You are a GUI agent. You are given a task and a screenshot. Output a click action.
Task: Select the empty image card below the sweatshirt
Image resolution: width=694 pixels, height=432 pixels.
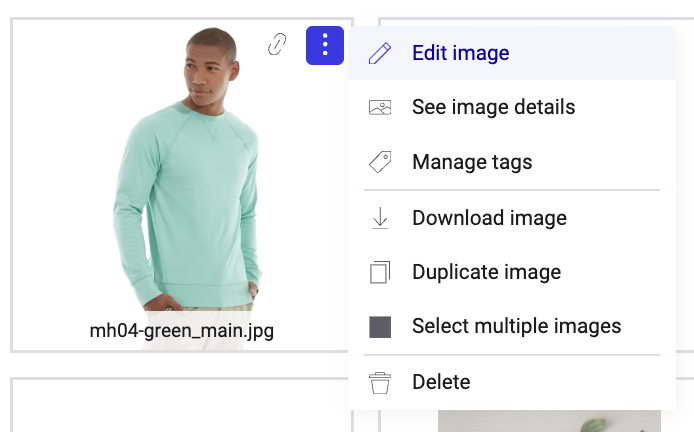coord(181,405)
